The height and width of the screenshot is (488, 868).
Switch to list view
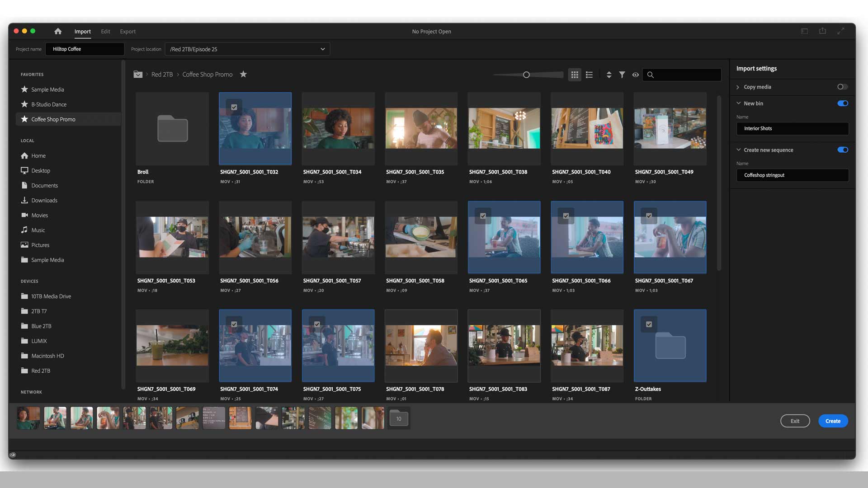589,75
